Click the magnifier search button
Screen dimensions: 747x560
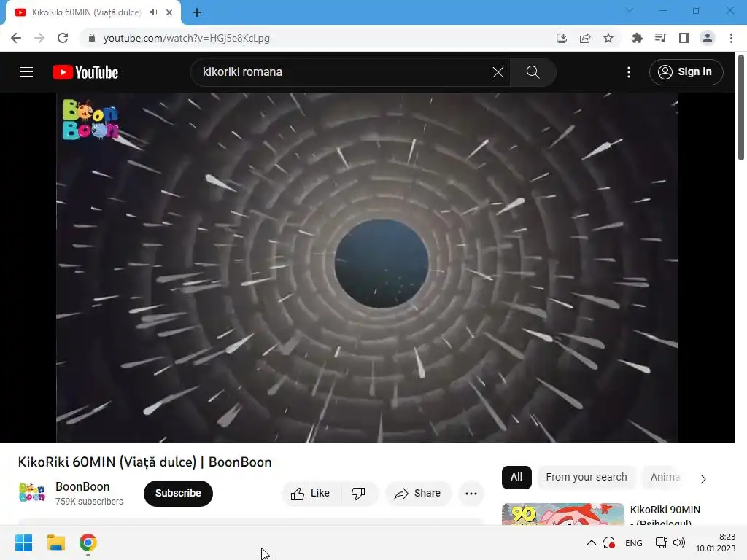[x=533, y=72]
